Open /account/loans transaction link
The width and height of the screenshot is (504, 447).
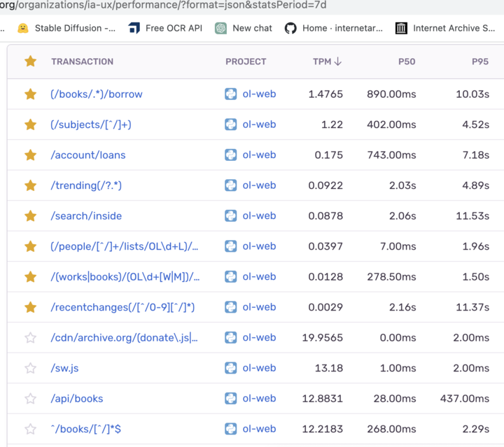88,155
